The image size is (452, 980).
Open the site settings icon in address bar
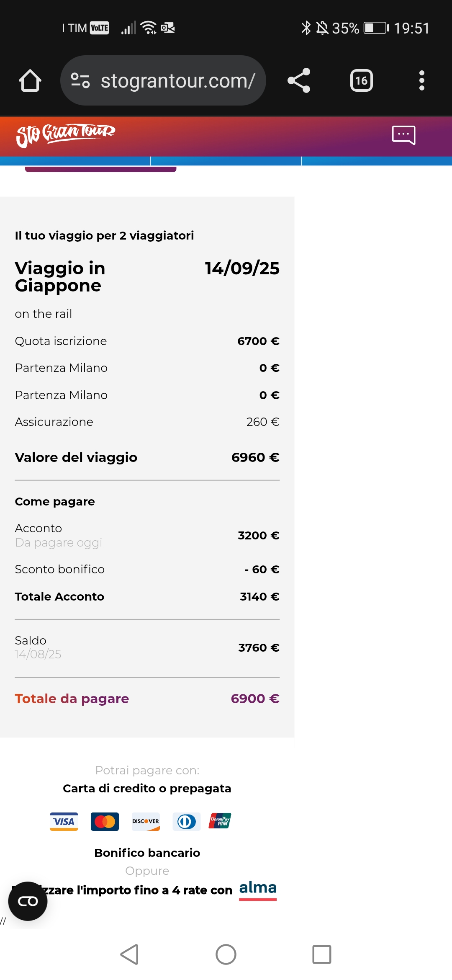[x=80, y=80]
